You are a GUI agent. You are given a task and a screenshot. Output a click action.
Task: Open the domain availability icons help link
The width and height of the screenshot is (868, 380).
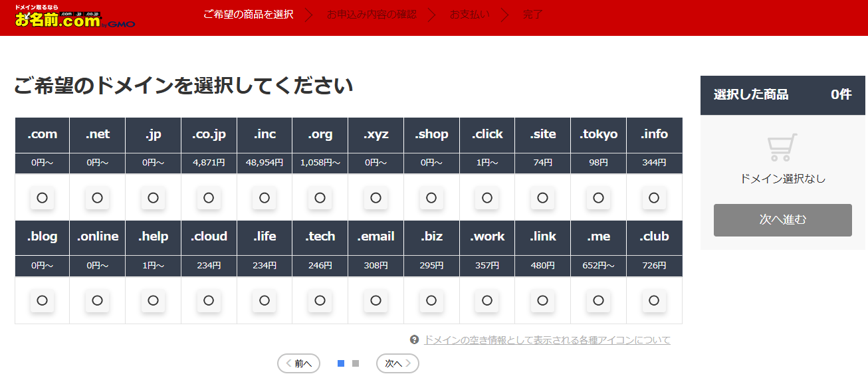tap(547, 339)
